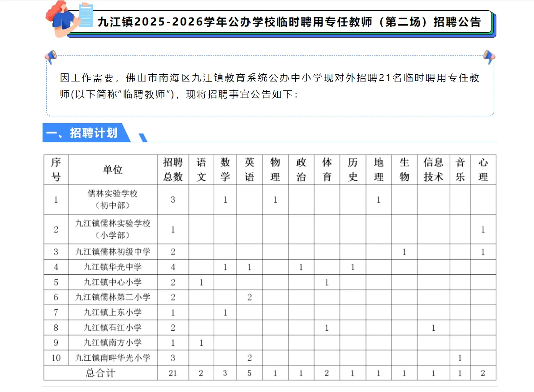This screenshot has height=392, width=534.
Task: Click the announcement title banner text
Action: [289, 22]
